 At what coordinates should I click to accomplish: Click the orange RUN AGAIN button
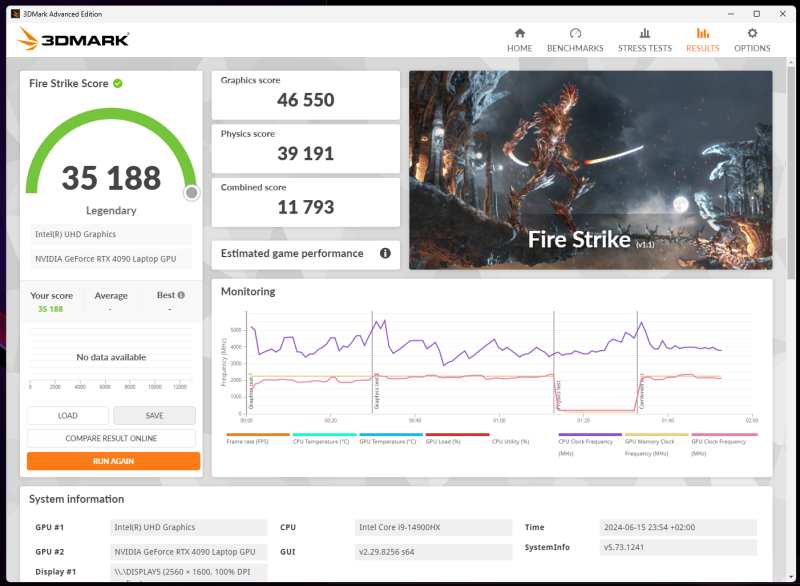[113, 461]
